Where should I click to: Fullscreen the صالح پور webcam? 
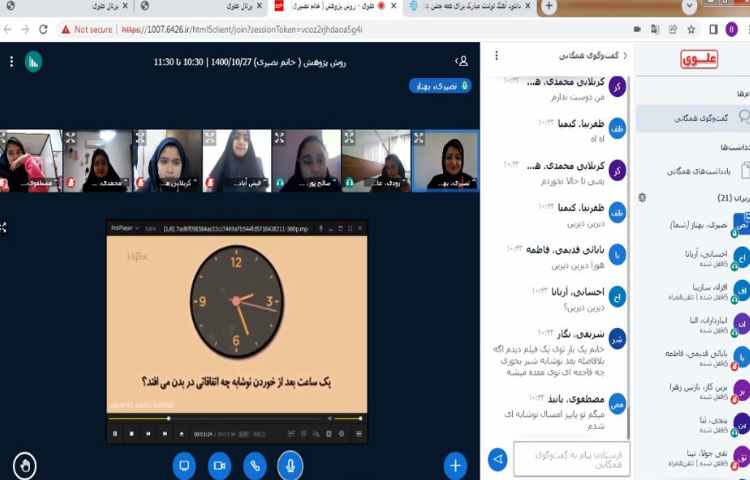(x=280, y=138)
